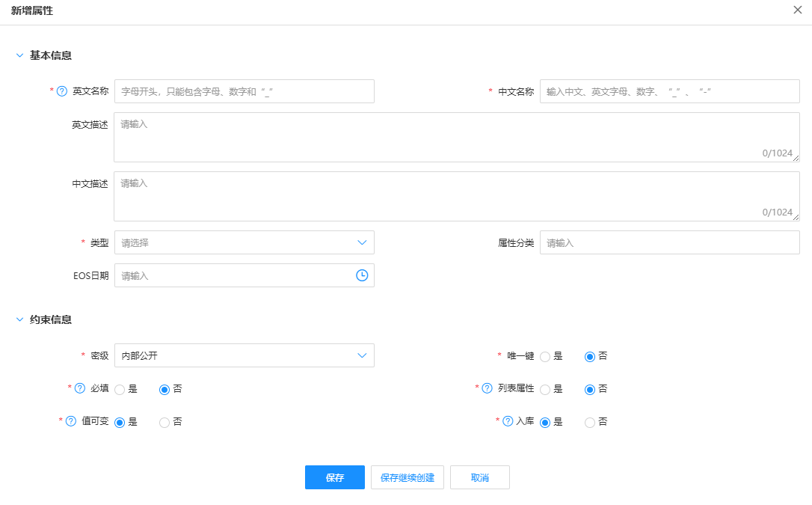
Task: Select 是 for 唯一键
Action: [x=545, y=357]
